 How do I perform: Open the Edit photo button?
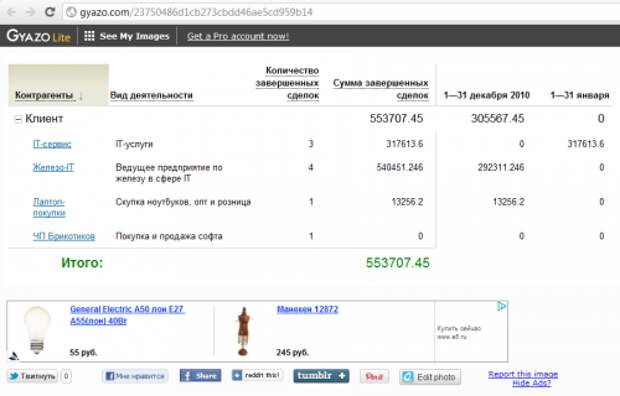click(430, 377)
